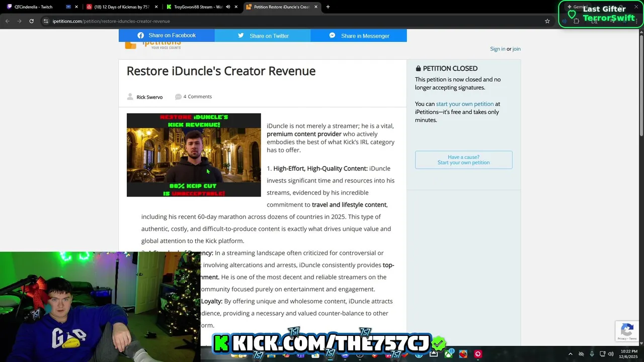Open the 4 Comments link
This screenshot has width=644, height=362.
click(197, 97)
